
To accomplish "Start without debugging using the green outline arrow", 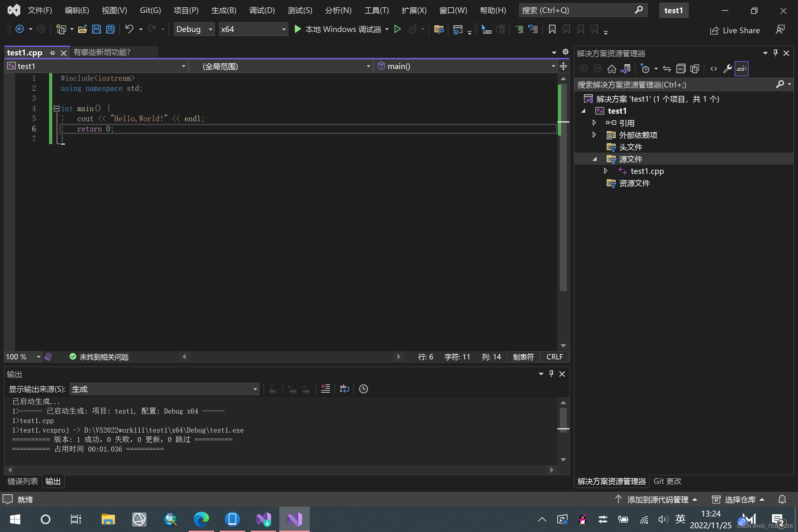I will point(397,29).
